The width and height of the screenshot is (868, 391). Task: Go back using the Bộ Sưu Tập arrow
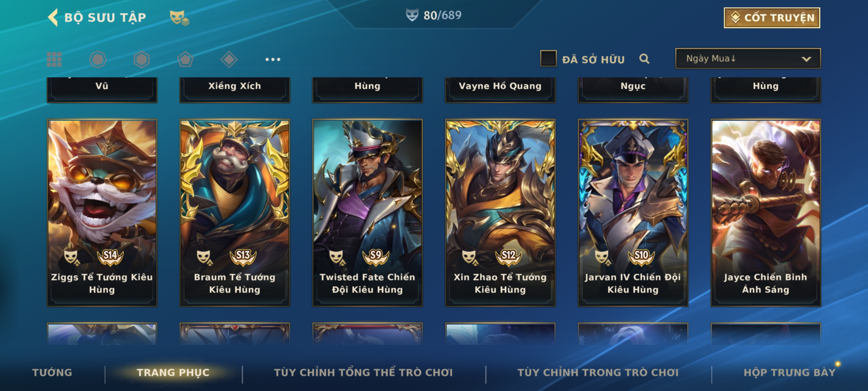53,17
